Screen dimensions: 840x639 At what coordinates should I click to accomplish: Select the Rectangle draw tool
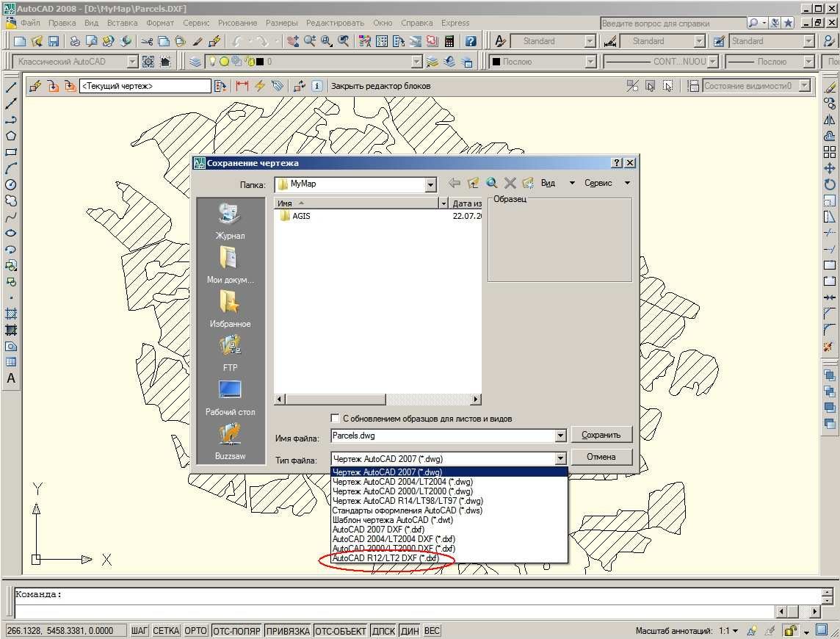coord(11,152)
